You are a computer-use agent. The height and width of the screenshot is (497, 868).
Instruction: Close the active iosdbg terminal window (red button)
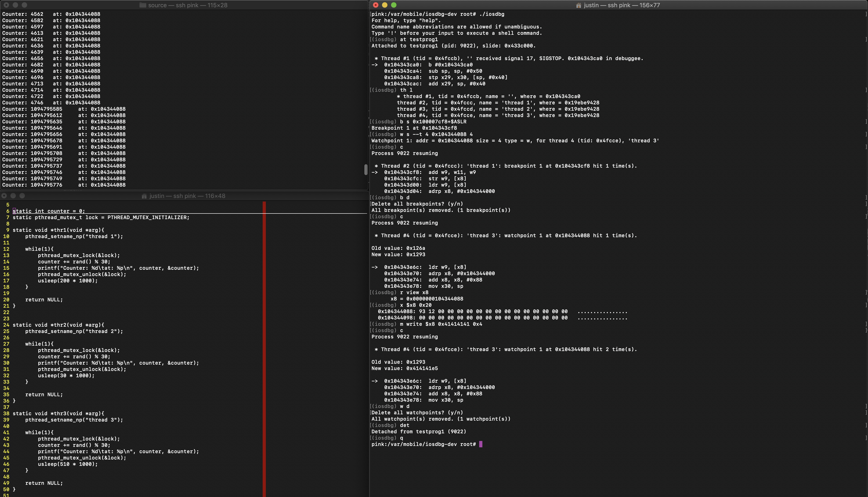coord(376,5)
